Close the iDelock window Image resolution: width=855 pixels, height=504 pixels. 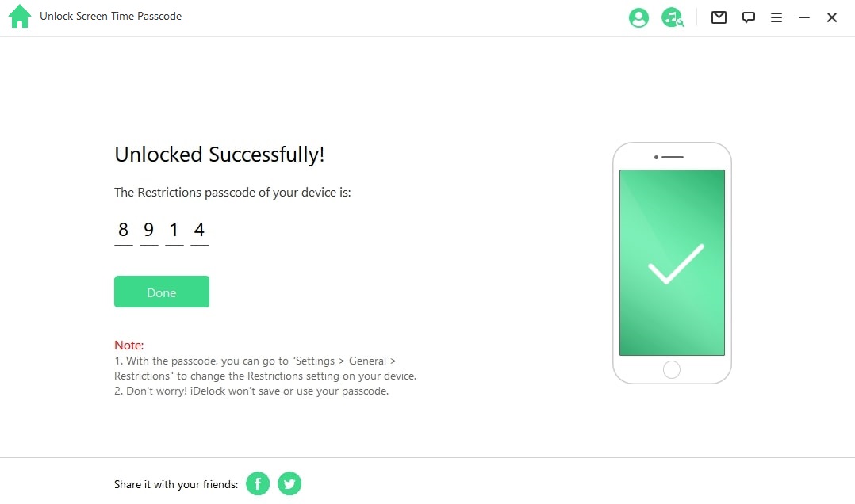[831, 17]
